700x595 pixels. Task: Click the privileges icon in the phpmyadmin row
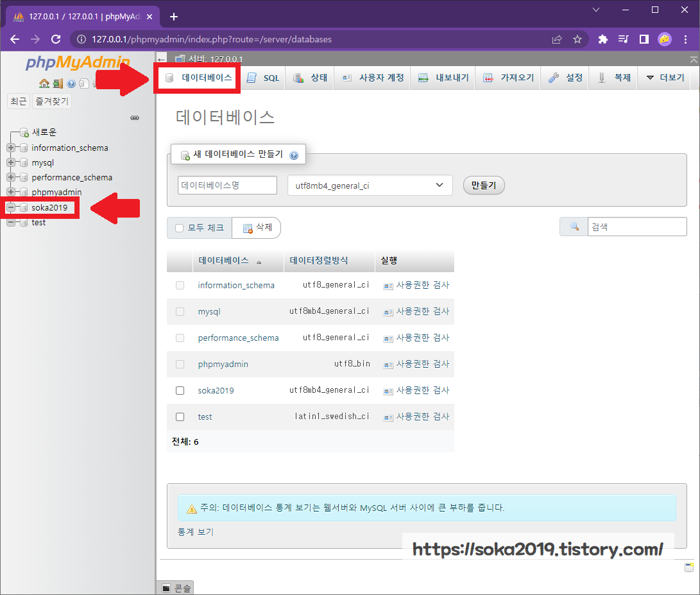point(388,365)
